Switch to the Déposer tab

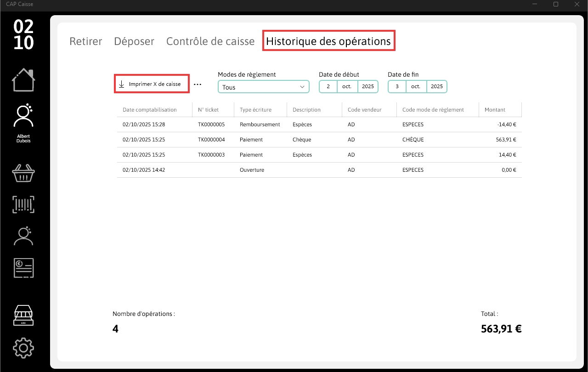click(x=134, y=41)
